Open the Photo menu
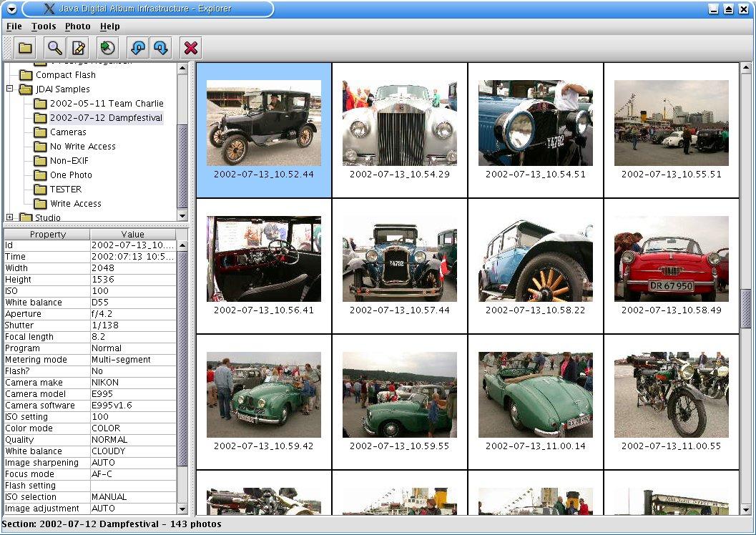Viewport: 756px width, 535px height. [78, 26]
